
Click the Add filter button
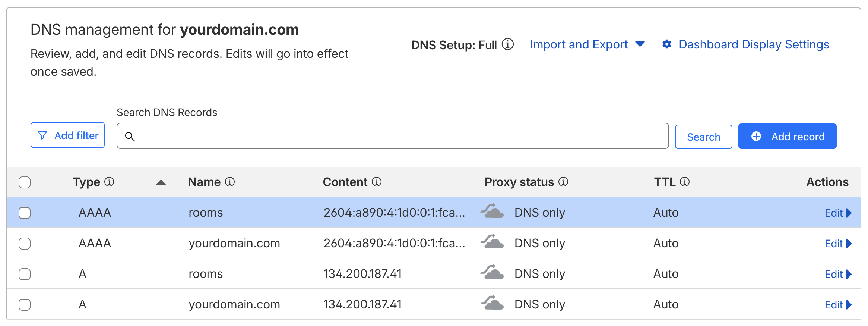tap(68, 135)
